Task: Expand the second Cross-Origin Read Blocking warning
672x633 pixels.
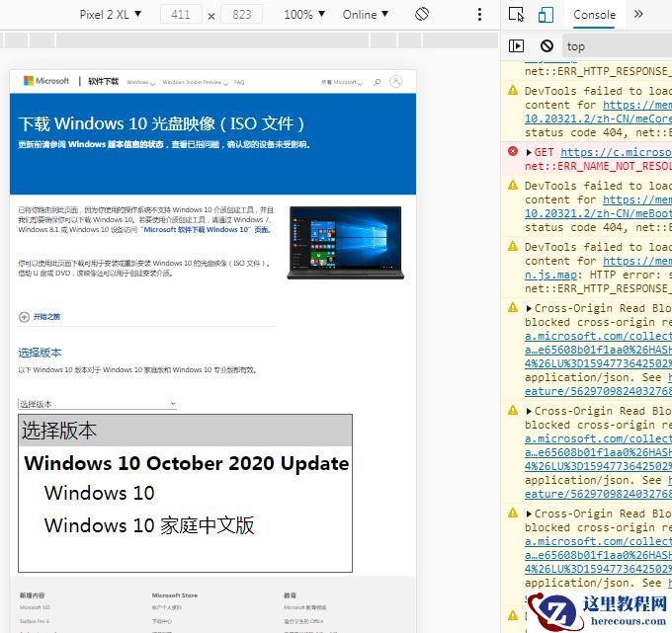Action: (x=529, y=411)
